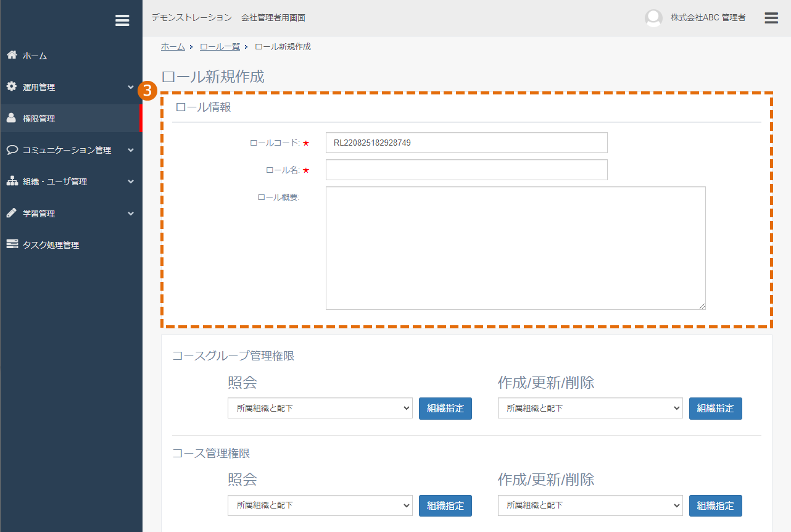Click the 権限管理 person icon
The width and height of the screenshot is (791, 532).
(12, 118)
